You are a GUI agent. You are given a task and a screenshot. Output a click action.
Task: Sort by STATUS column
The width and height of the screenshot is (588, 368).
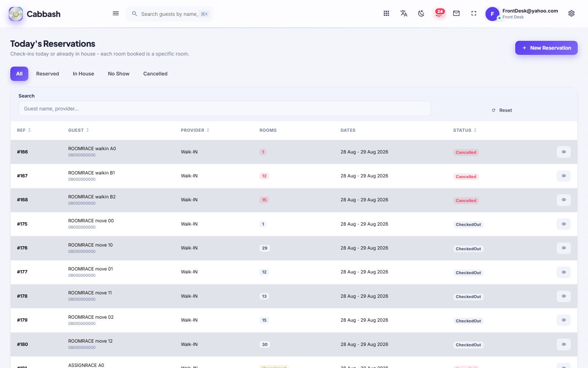point(465,130)
